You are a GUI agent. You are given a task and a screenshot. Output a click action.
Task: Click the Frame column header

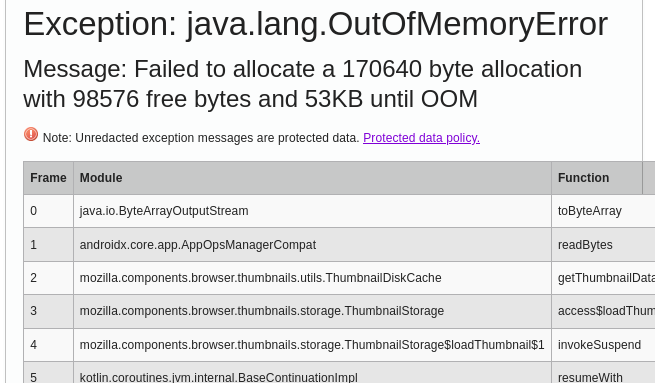(48, 178)
